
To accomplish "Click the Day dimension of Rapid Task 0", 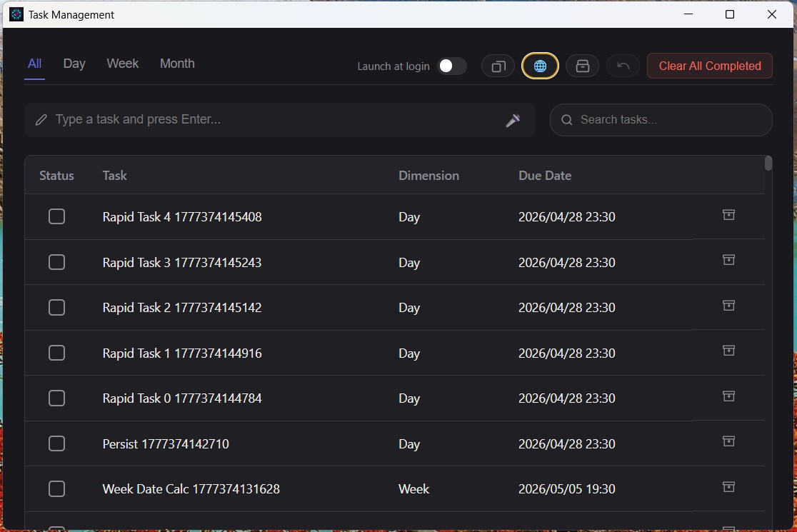I will (x=409, y=398).
